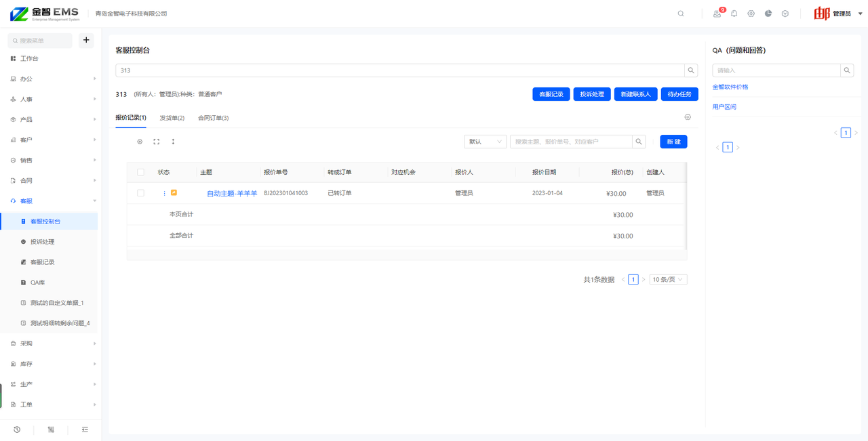Viewport: 868px width, 441px height.
Task: Click quote number BJ202301041003 cell
Action: pos(285,193)
